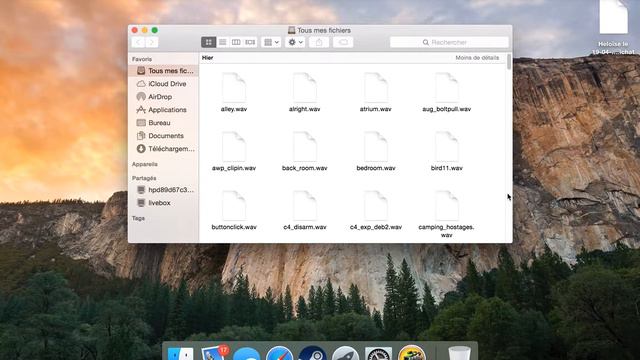Select Tous mes fichiers in sidebar
Image resolution: width=640 pixels, height=360 pixels.
pos(164,71)
